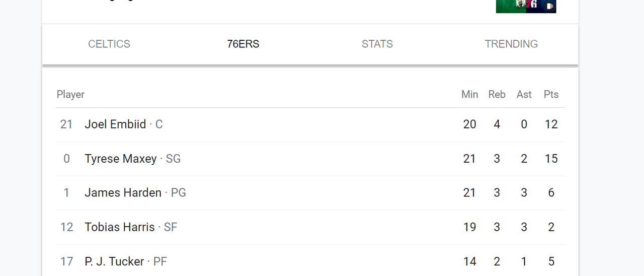Click the Reb column header

497,95
